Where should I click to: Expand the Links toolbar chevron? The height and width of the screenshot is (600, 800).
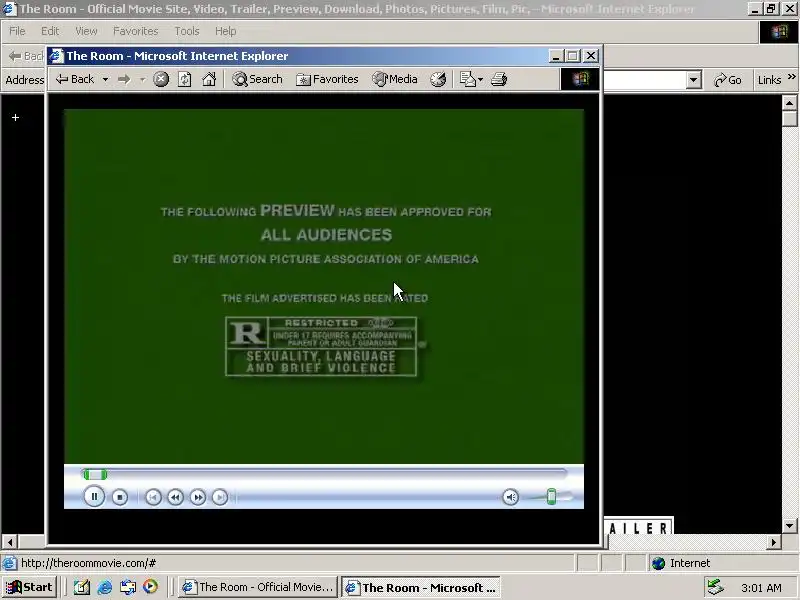pyautogui.click(x=791, y=77)
